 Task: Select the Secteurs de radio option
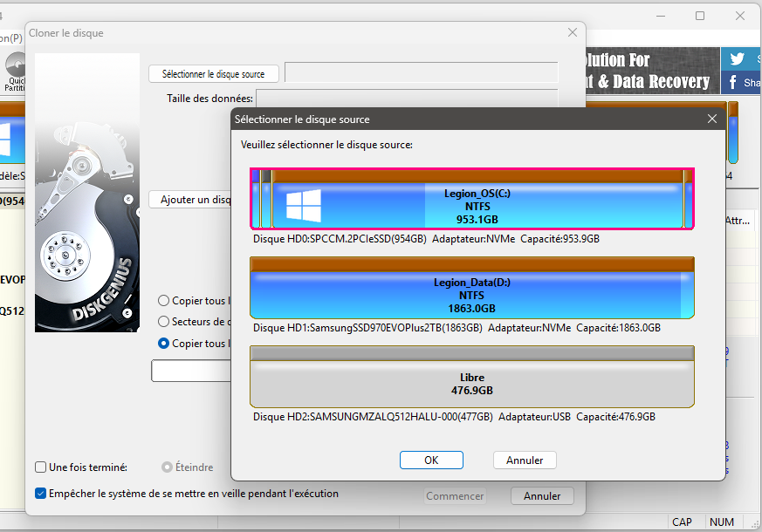click(164, 322)
